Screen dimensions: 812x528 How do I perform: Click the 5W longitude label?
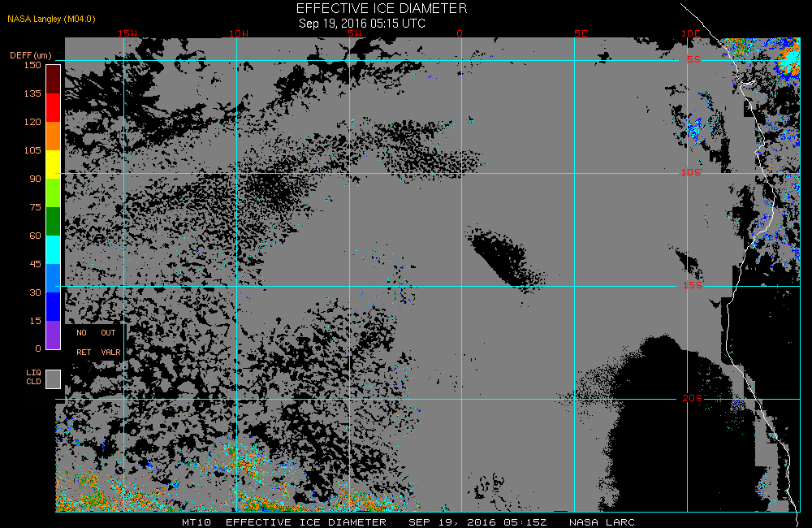tap(355, 33)
